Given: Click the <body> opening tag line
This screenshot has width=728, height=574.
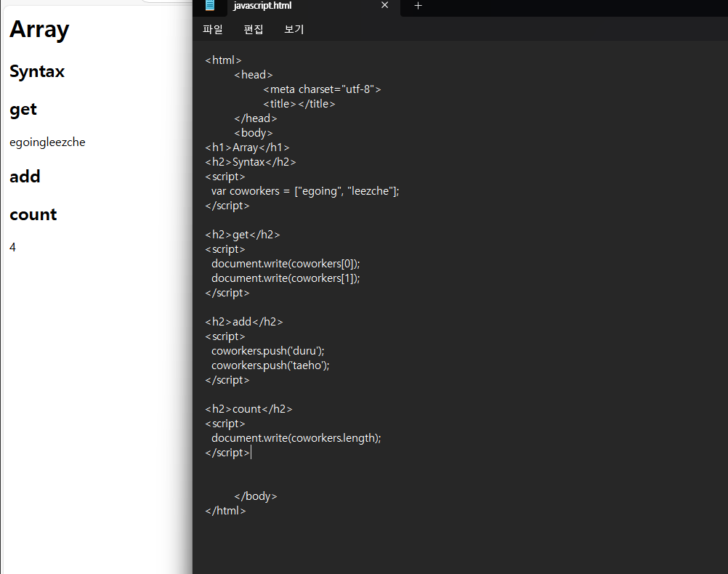Looking at the screenshot, I should (x=254, y=133).
